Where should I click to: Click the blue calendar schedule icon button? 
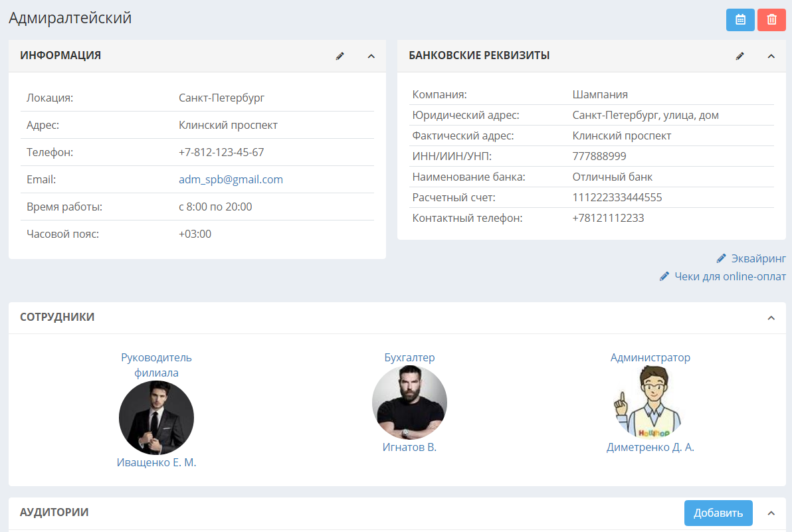pos(740,20)
